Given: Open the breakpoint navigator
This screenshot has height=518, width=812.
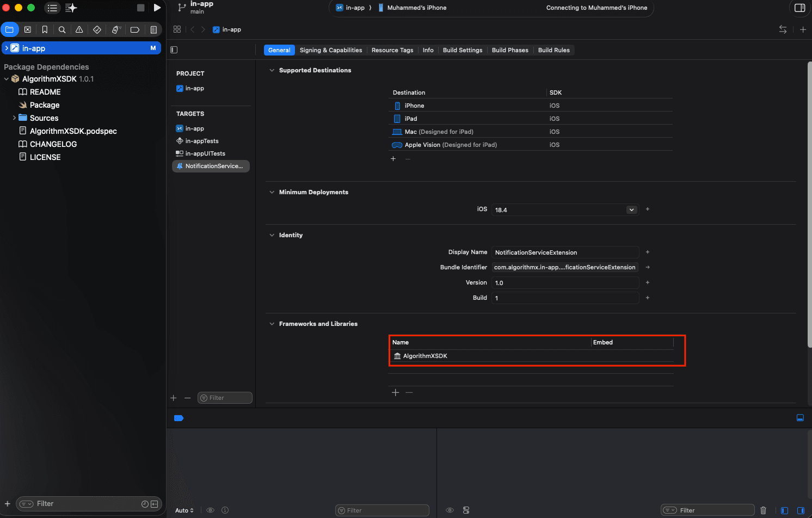Looking at the screenshot, I should [x=135, y=29].
